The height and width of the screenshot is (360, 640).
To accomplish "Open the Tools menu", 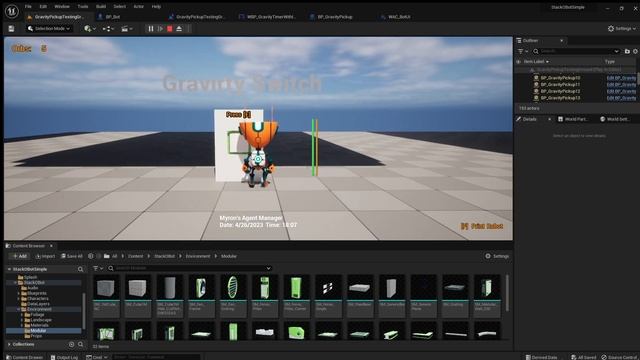I will (x=83, y=7).
